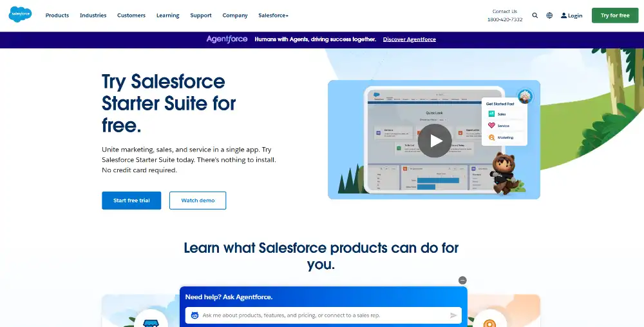
Task: Click the Marketing icon in video panel
Action: [491, 137]
